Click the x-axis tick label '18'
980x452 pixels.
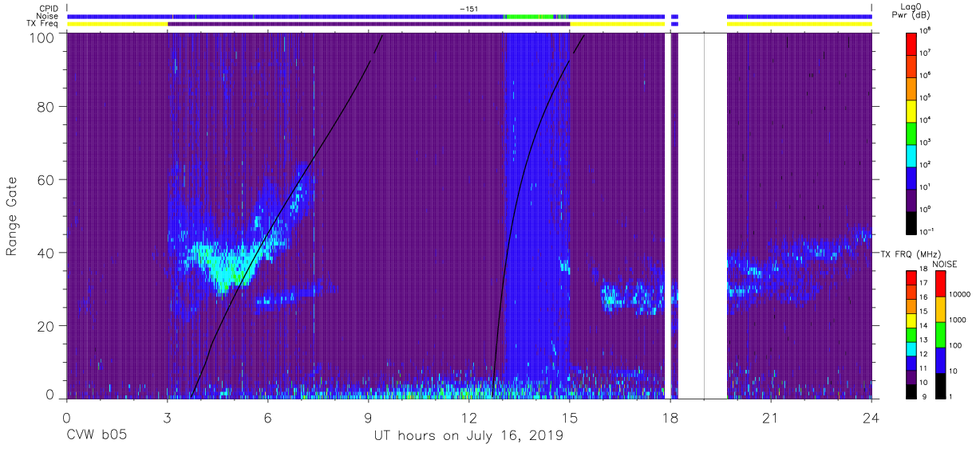(670, 417)
